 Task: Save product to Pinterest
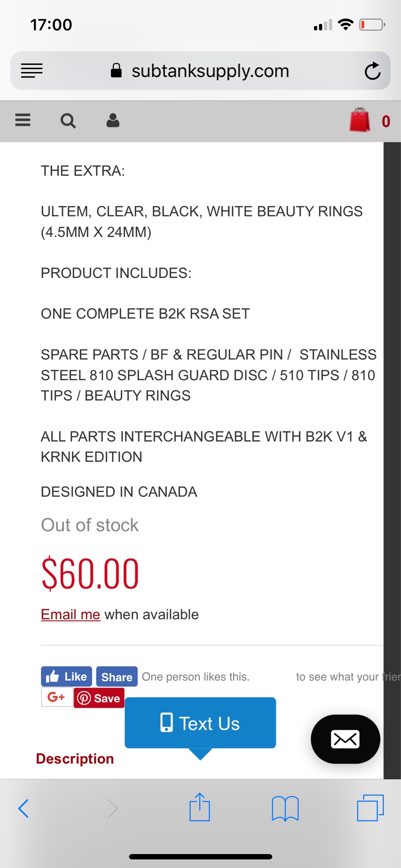(x=99, y=698)
